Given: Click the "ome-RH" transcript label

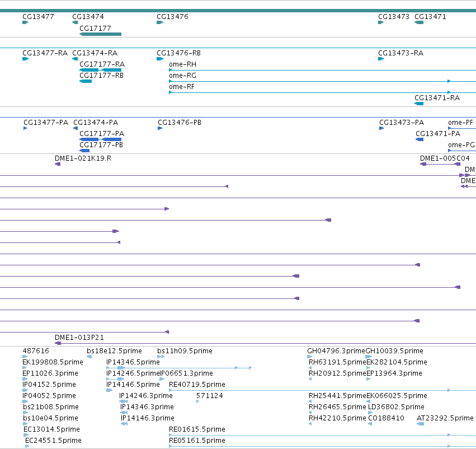Looking at the screenshot, I should pos(183,64).
